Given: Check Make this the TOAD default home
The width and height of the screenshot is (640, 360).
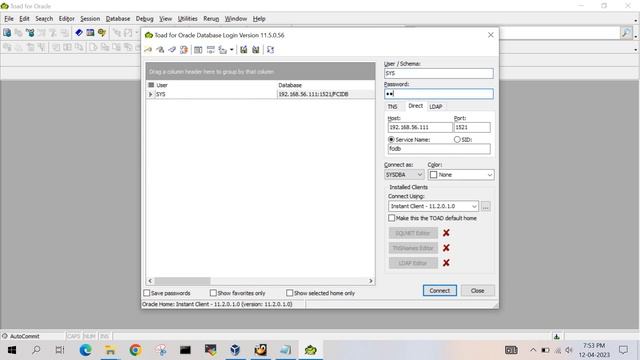Looking at the screenshot, I should click(x=391, y=218).
